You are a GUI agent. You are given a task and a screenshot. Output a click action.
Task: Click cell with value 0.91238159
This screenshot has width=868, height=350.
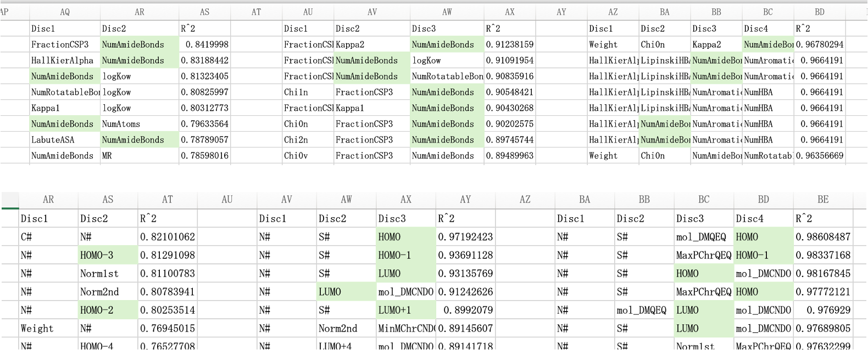(x=509, y=44)
